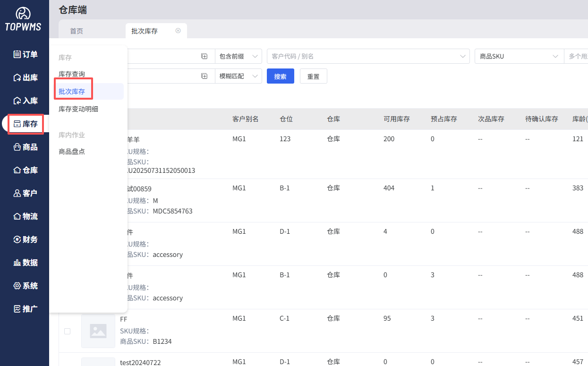Click the 客户代码 / 别名 input field

tap(364, 56)
